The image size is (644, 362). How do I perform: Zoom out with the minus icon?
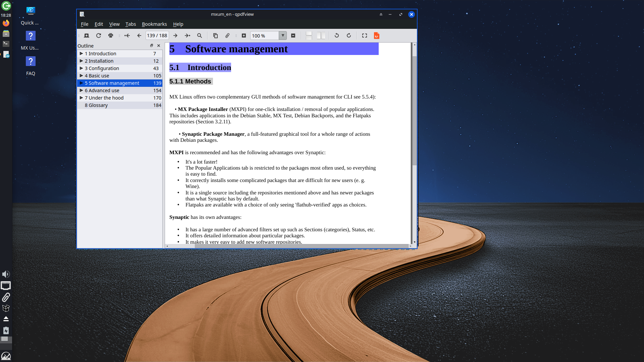[x=293, y=36]
